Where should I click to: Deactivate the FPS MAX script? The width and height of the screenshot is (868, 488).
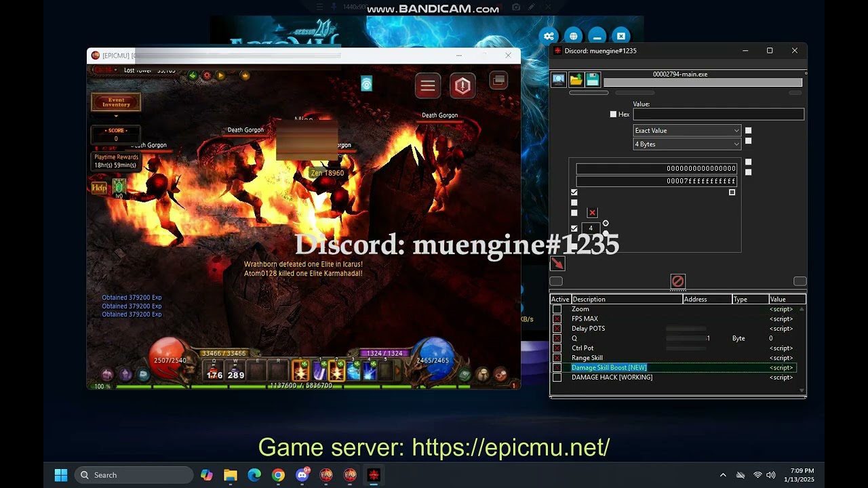(557, 319)
